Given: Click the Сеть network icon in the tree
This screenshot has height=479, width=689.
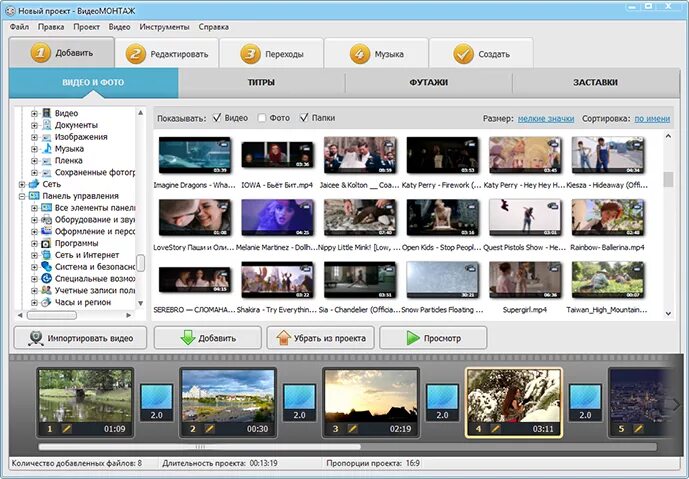Looking at the screenshot, I should (34, 184).
